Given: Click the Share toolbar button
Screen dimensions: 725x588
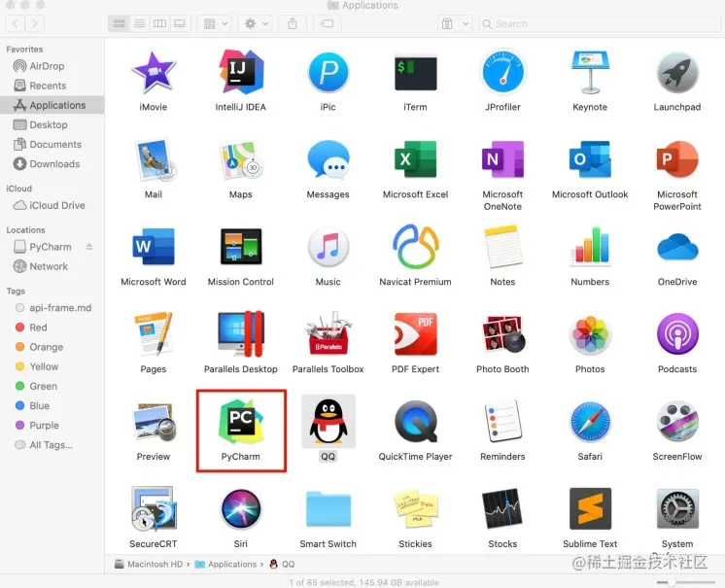Looking at the screenshot, I should [x=293, y=23].
